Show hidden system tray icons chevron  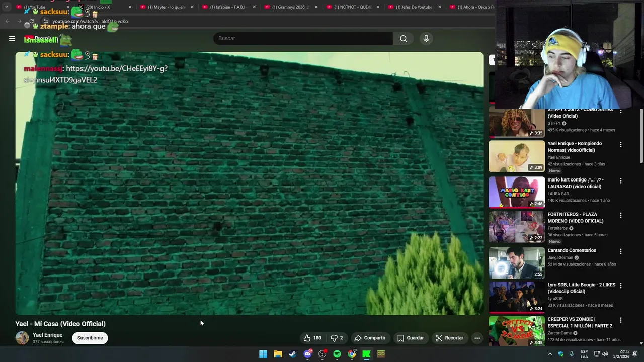click(550, 354)
